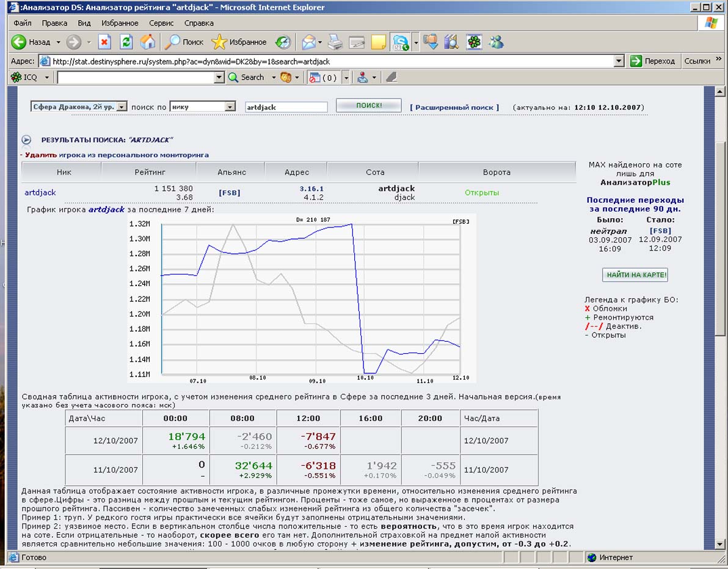Click the page scrollbar up arrow
Viewport: 728px width, 569px height.
pos(719,92)
